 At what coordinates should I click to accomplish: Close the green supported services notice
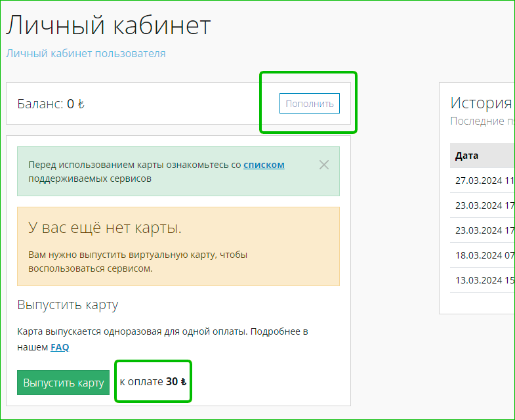(323, 165)
